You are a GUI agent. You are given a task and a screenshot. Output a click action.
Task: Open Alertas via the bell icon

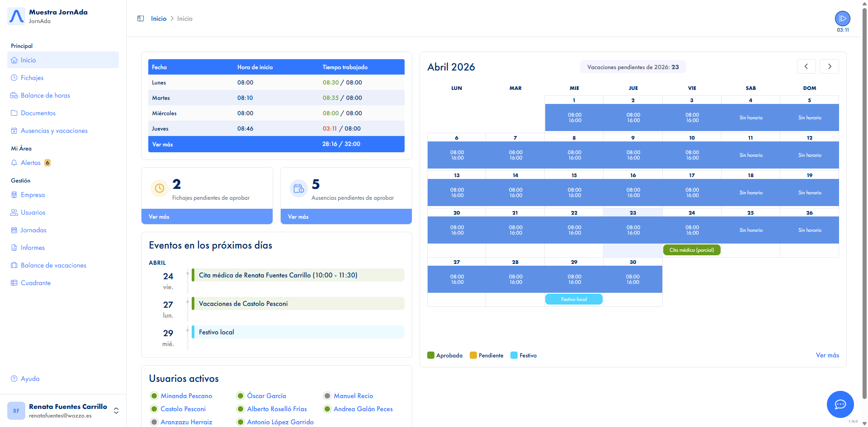pos(14,162)
